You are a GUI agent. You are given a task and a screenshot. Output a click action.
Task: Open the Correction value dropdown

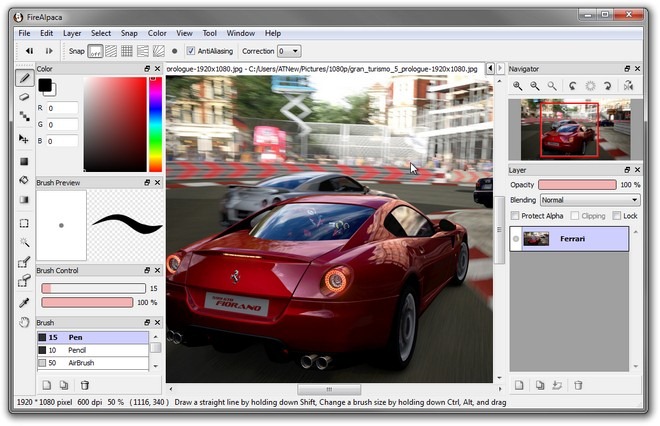[x=288, y=51]
